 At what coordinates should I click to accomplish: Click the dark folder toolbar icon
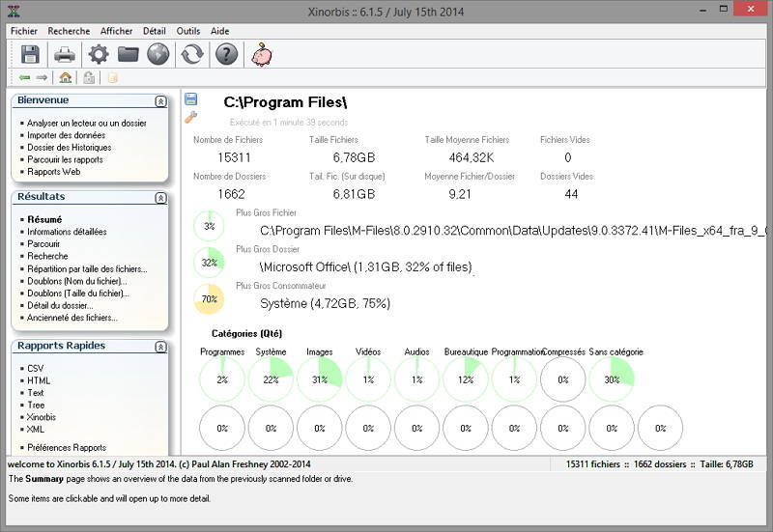click(129, 54)
